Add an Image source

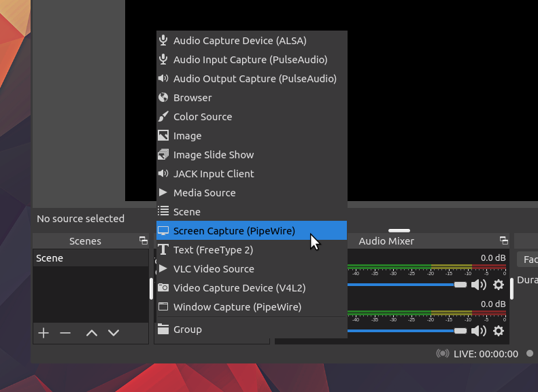click(252, 136)
